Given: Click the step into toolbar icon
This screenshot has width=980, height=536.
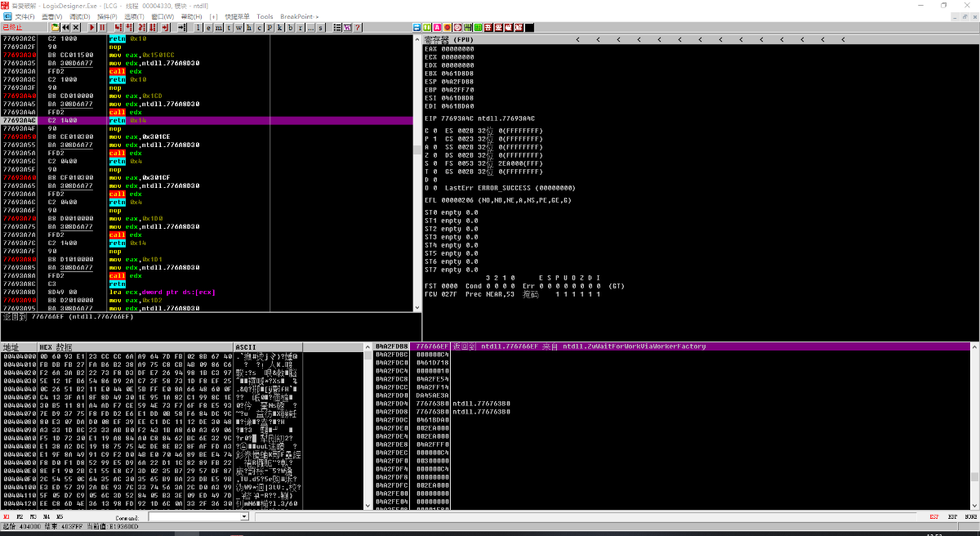Looking at the screenshot, I should (x=118, y=27).
